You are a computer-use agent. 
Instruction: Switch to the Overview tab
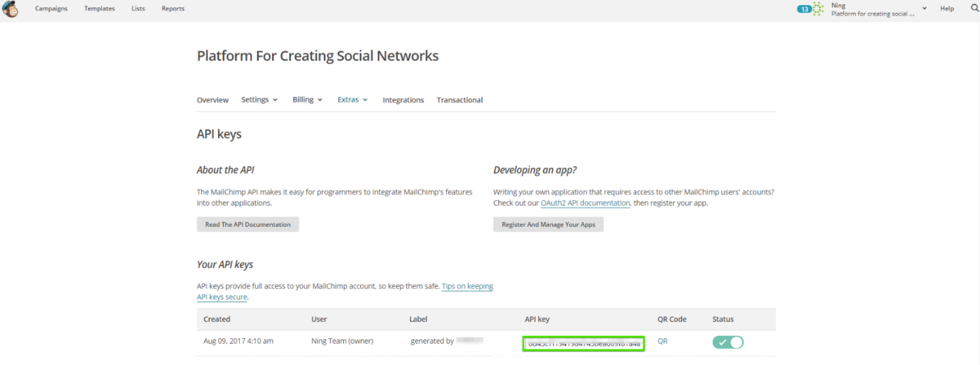212,100
